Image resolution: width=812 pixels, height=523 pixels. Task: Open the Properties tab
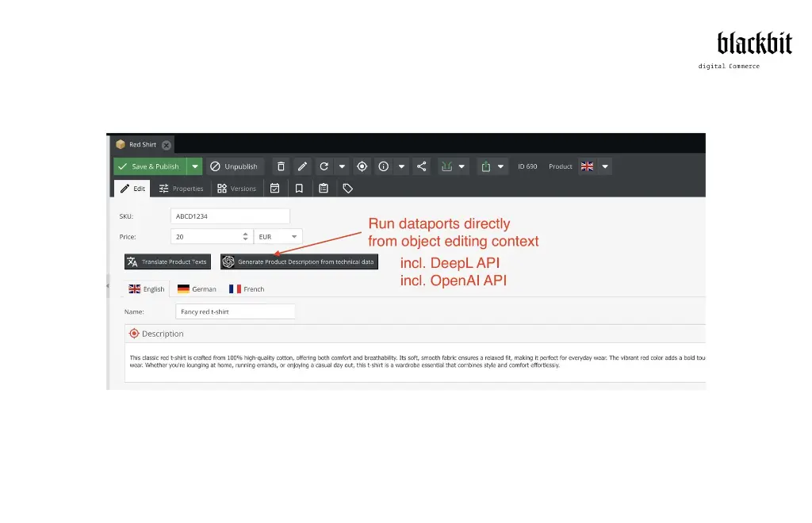coord(182,189)
